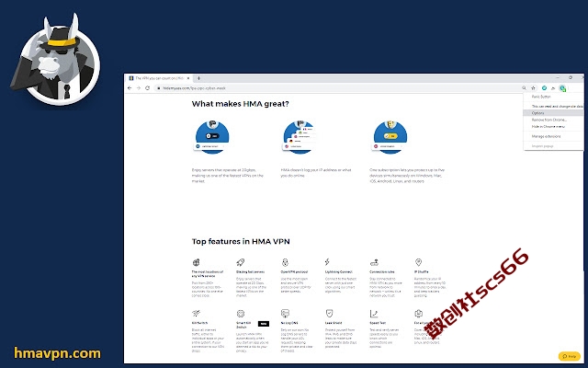This screenshot has width=588, height=368.
Task: Click the HMA donkey mascot logo
Action: (55, 59)
